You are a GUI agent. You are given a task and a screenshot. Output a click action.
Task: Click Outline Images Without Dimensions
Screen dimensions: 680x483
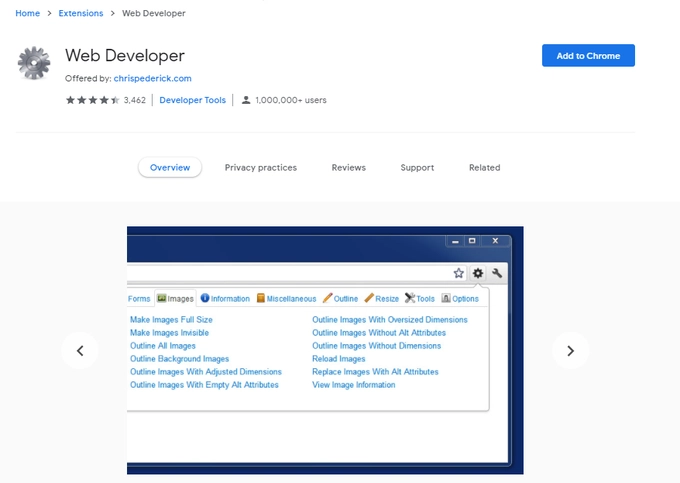tap(376, 346)
